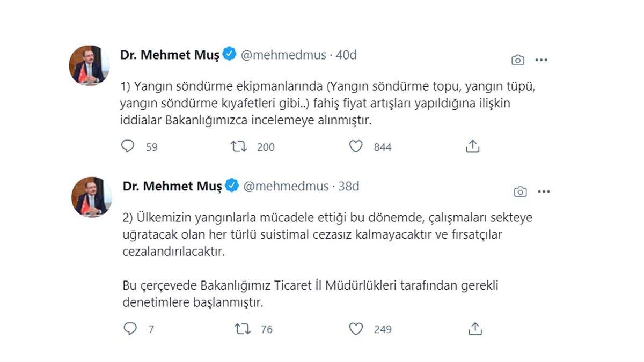Open the more options menu of the second tweet

[543, 191]
